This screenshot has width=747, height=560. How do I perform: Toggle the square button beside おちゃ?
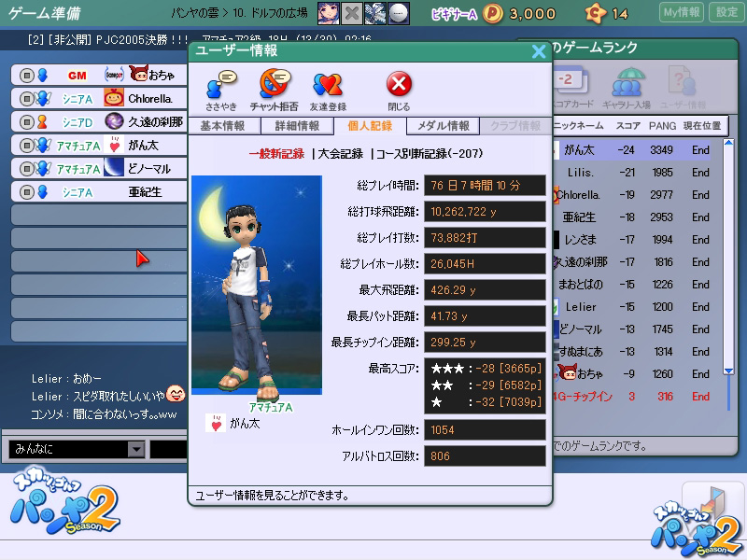[27, 76]
